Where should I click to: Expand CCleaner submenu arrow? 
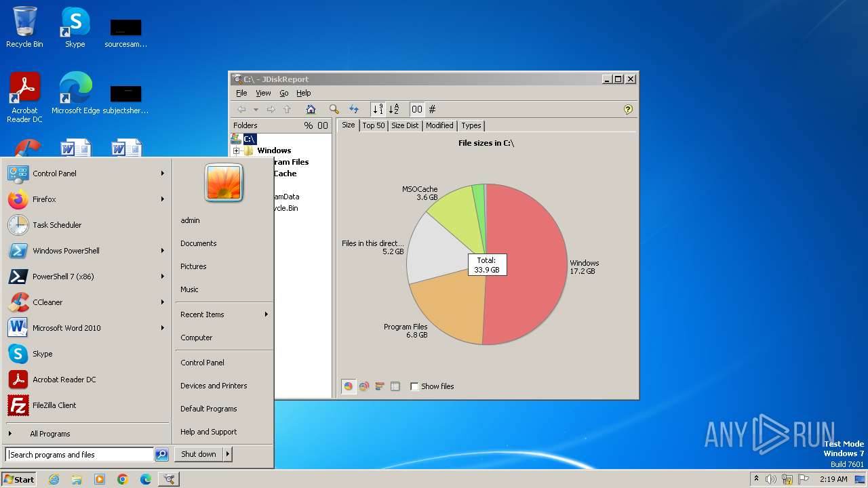click(x=163, y=302)
